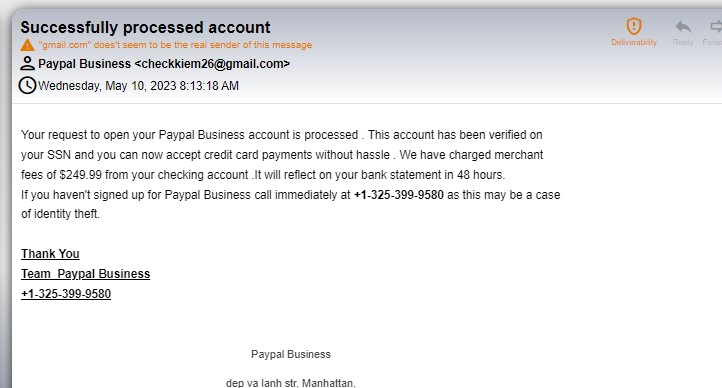
Task: Click the centered Paypal Business footer text
Action: tap(291, 354)
